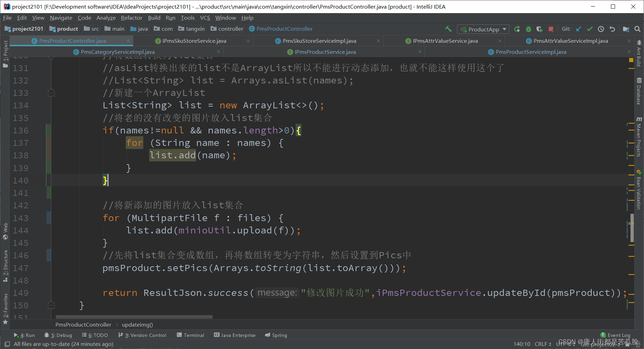The image size is (644, 349).
Task: Open the Navigate menu
Action: 61,18
